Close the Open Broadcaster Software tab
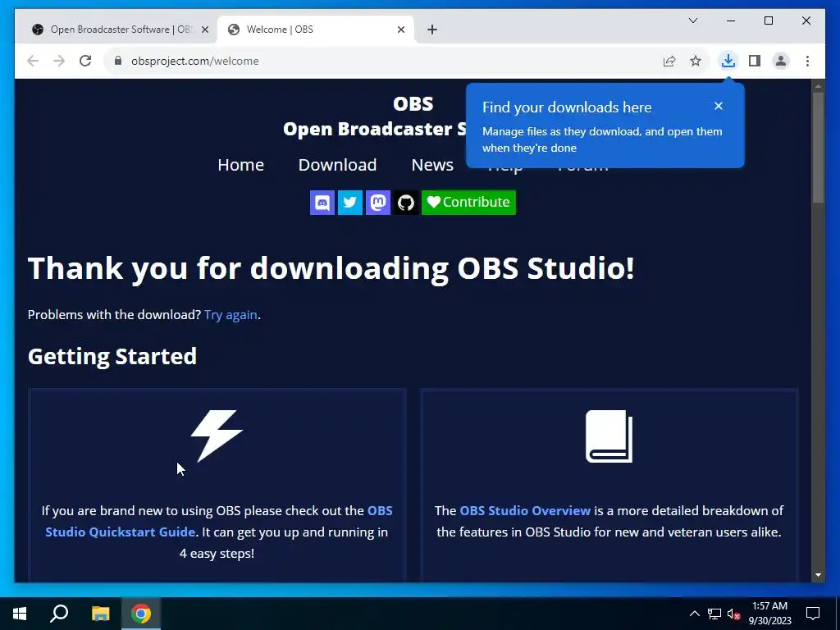Image resolution: width=840 pixels, height=630 pixels. coord(204,30)
